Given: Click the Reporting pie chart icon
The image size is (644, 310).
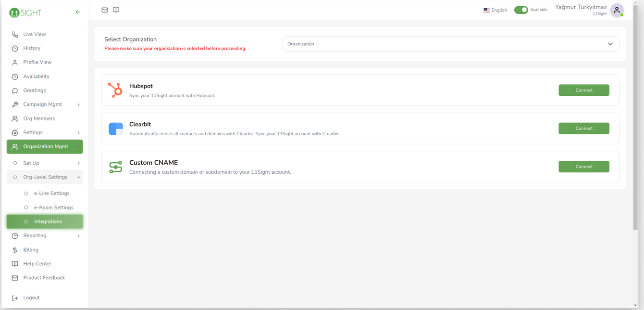Looking at the screenshot, I should [15, 236].
